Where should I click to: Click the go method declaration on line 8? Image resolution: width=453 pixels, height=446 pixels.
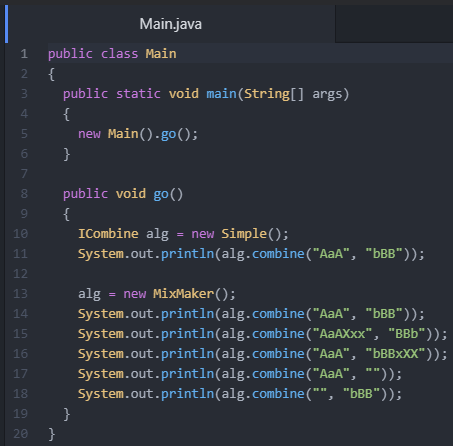161,194
